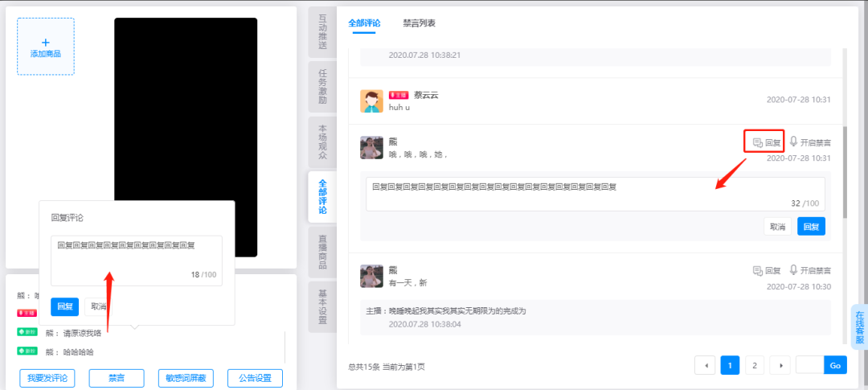Screen dimensions: 868x390
Task: Go to previous page arrow
Action: [x=706, y=365]
